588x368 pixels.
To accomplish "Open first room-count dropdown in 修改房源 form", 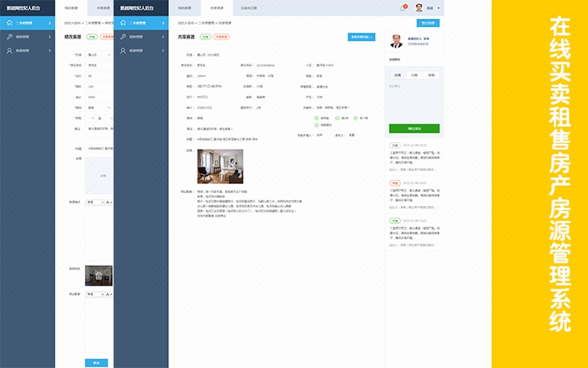I will (91, 119).
